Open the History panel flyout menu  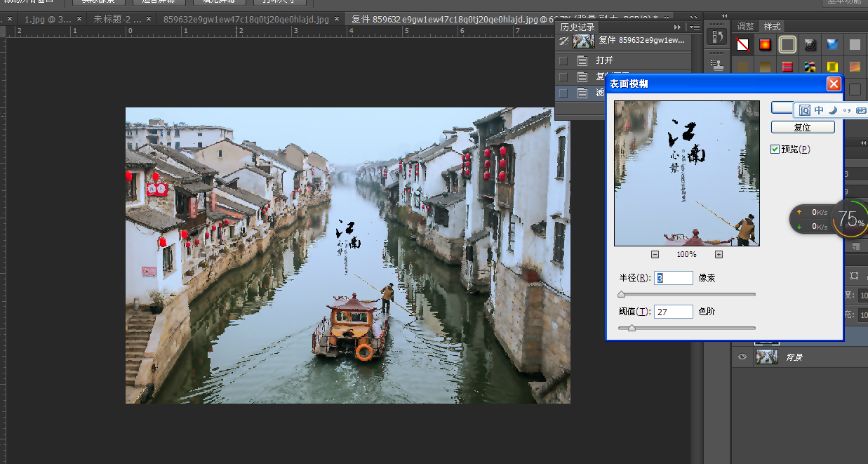(x=695, y=27)
